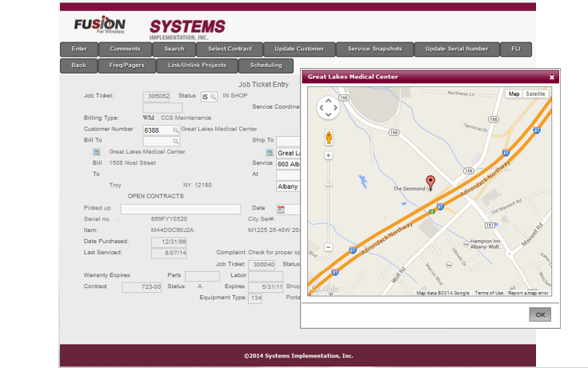
Task: Open the Date calendar picker icon
Action: click(281, 210)
